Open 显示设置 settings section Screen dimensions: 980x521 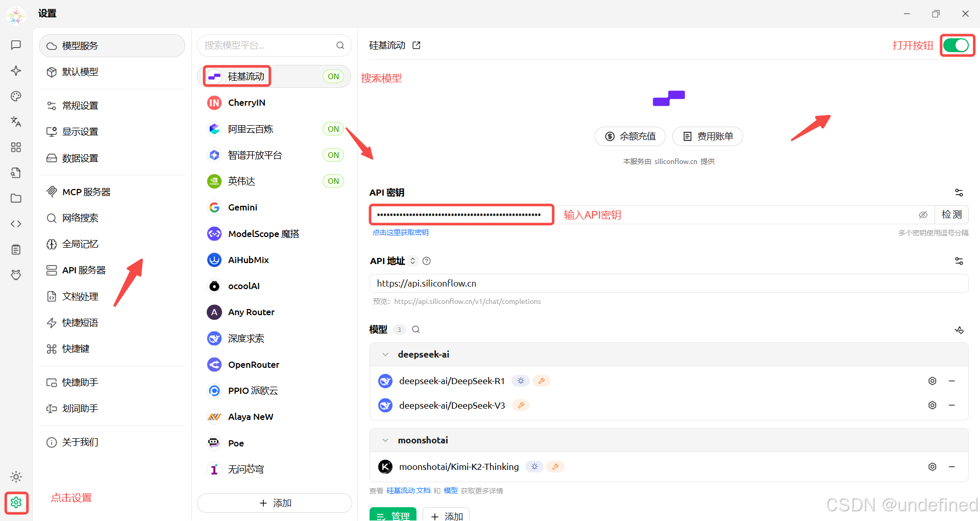(112, 132)
